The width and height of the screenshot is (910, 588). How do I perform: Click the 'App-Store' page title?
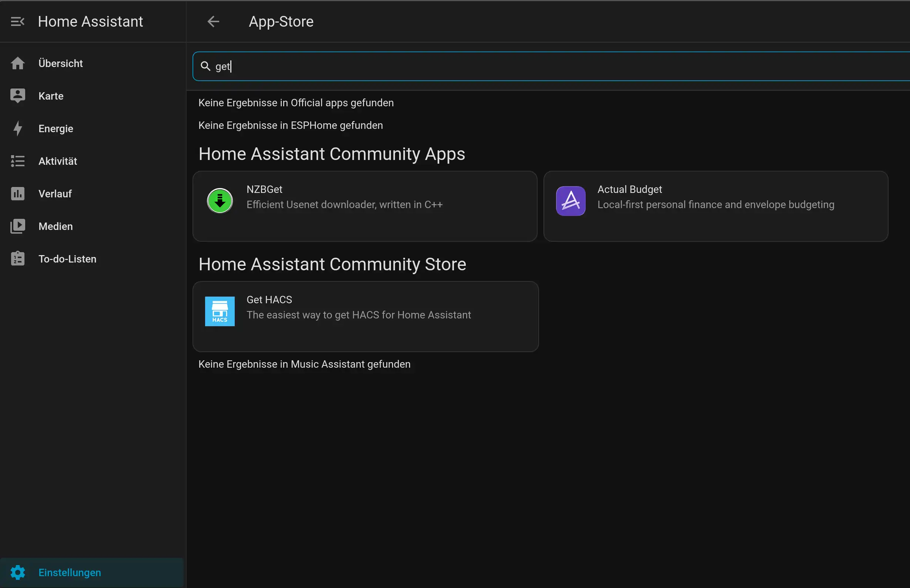[x=281, y=22]
